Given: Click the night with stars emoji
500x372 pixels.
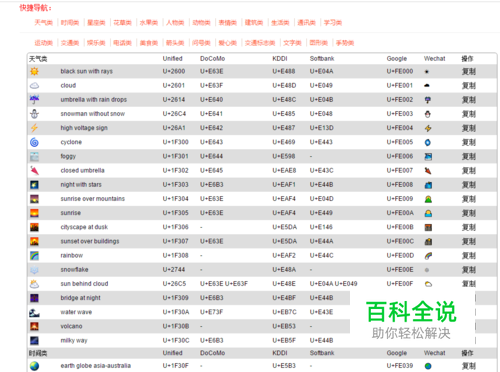Looking at the screenshot, I should coord(34,185).
